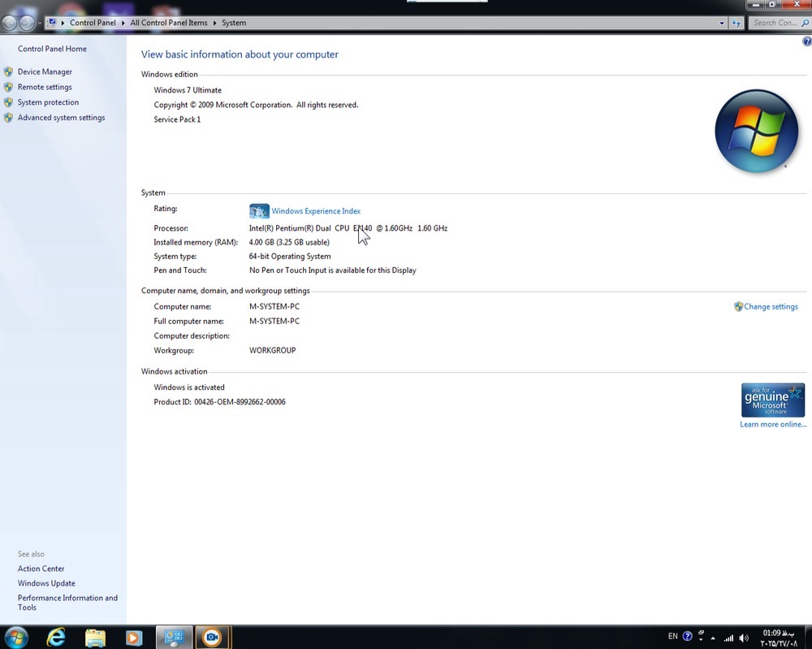Viewport: 812px width, 649px height.
Task: Expand the arrow after Control Panel breadcrumb
Action: (x=123, y=23)
